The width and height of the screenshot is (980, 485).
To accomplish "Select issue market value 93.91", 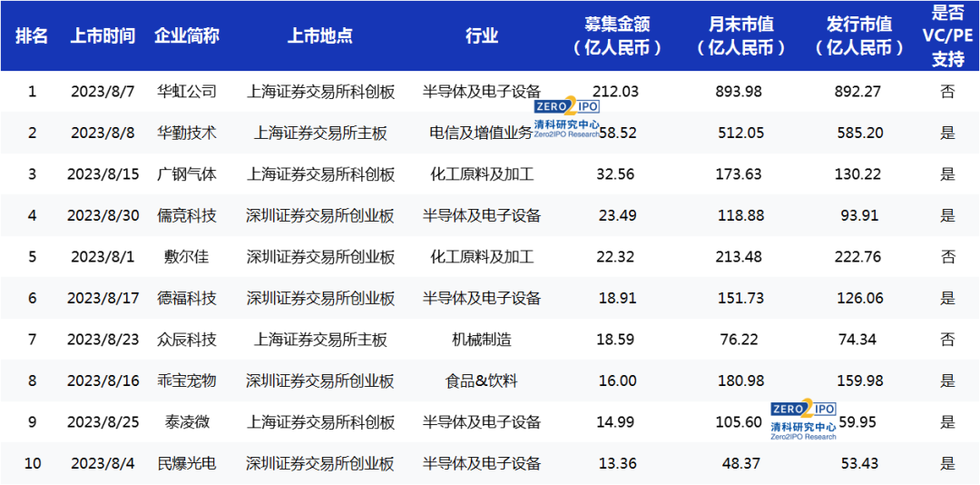I will [859, 216].
